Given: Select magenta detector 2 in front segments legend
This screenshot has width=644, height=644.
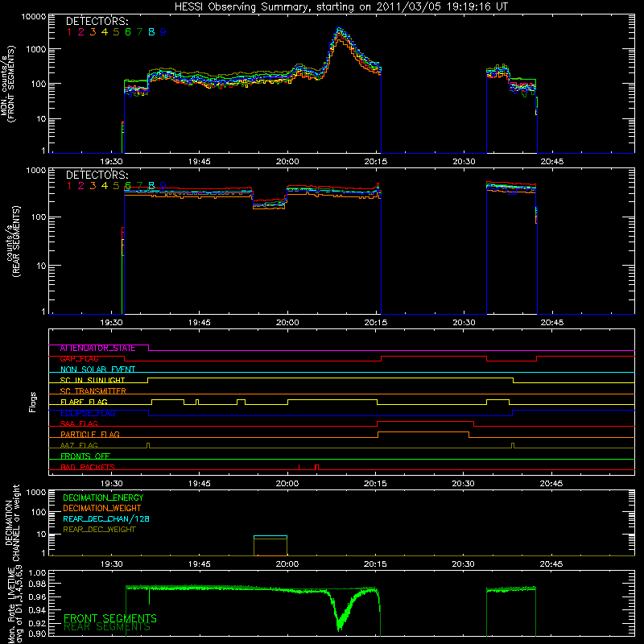Looking at the screenshot, I should pos(81,32).
